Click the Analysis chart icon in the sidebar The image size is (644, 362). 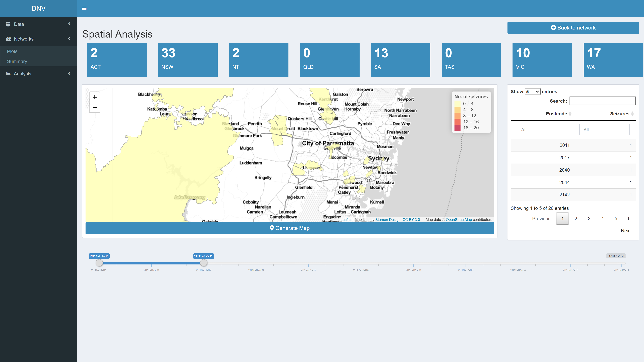coord(8,74)
